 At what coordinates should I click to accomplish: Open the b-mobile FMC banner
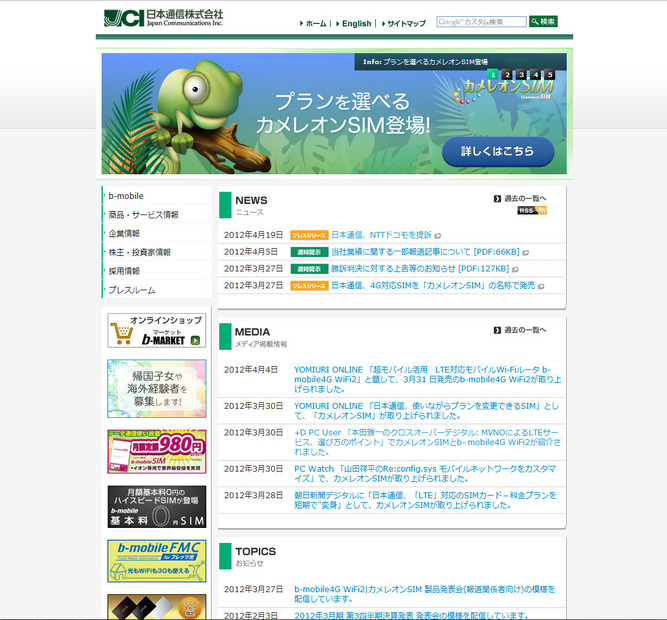tap(157, 561)
